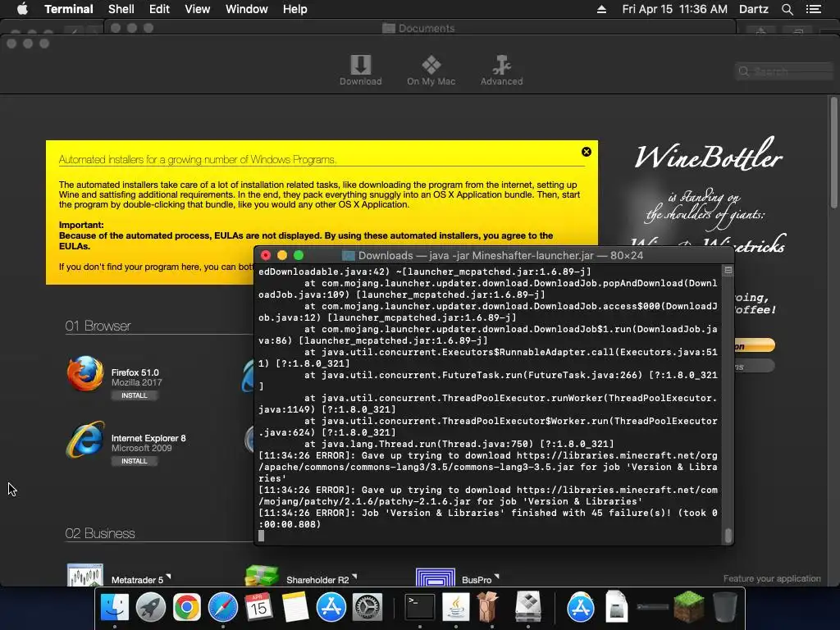Open App Store next to Notes in Dock
Screen dimensions: 840x630
pyautogui.click(x=331, y=608)
